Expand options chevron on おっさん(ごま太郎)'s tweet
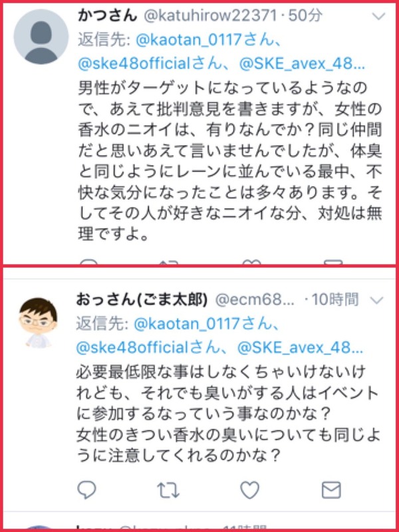 click(x=377, y=300)
